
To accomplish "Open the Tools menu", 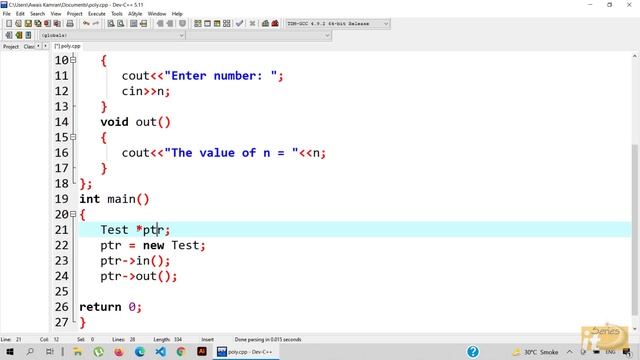I will [x=117, y=13].
